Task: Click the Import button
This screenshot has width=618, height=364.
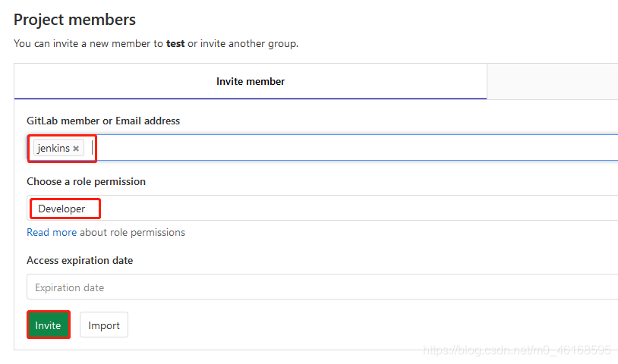Action: [x=104, y=325]
